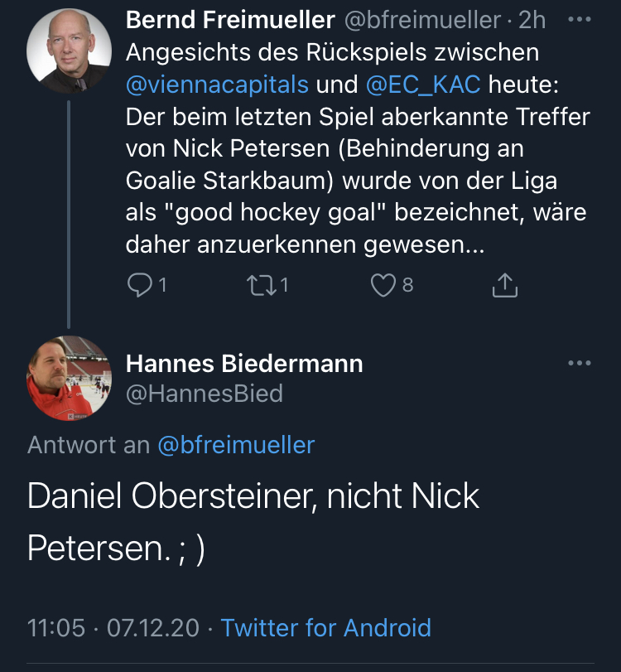Tap the reply icon on Bernd's tweet
The image size is (621, 672).
click(141, 286)
